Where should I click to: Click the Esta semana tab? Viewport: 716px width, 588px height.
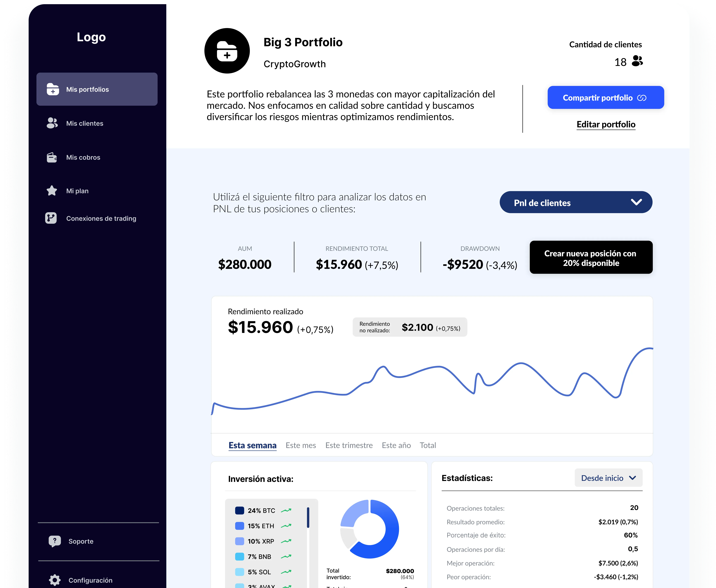tap(252, 445)
